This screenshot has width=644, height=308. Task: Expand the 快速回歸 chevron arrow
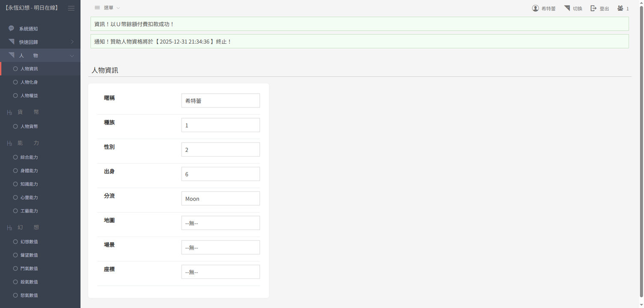(72, 42)
